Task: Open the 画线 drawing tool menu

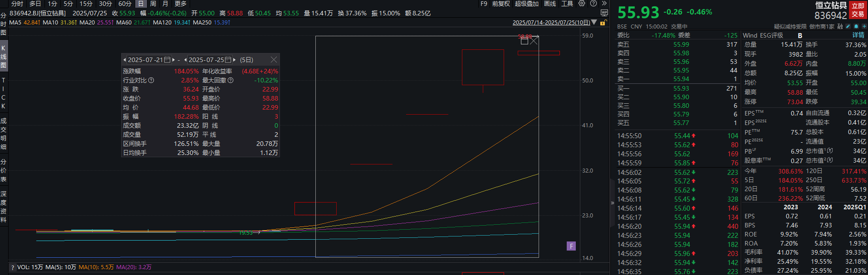Action: 550,4
